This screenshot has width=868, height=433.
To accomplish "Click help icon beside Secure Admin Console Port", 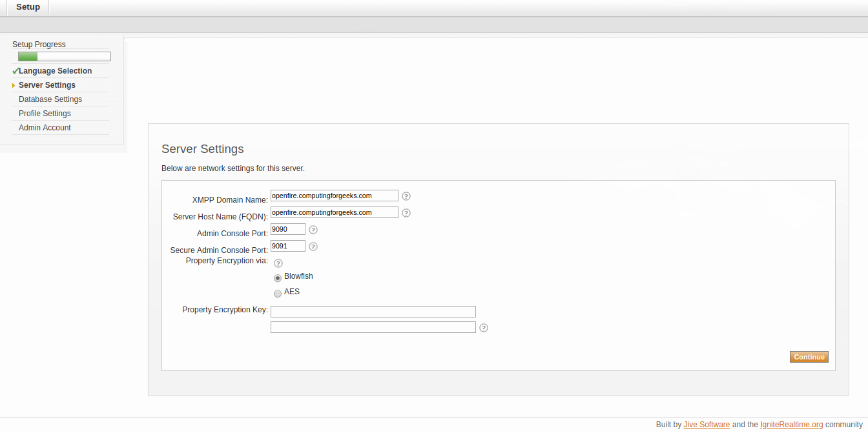I will coord(313,247).
